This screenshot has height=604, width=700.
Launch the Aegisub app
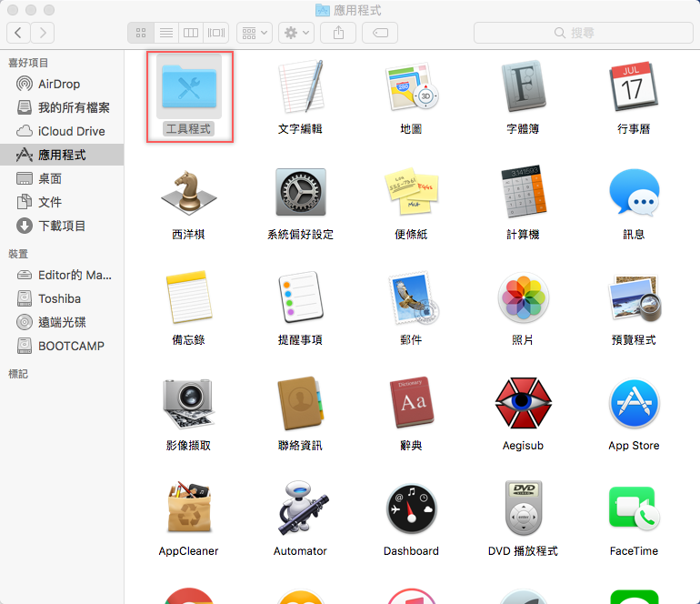pos(523,403)
